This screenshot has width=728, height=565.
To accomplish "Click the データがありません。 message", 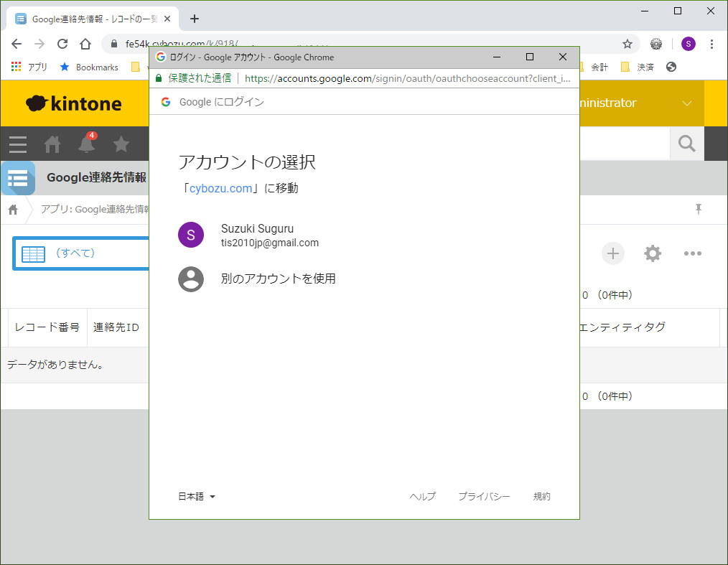I will (x=55, y=365).
